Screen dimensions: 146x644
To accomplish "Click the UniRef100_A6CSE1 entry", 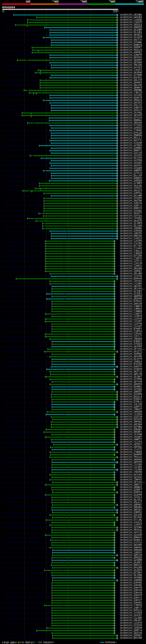I will click(x=131, y=286).
